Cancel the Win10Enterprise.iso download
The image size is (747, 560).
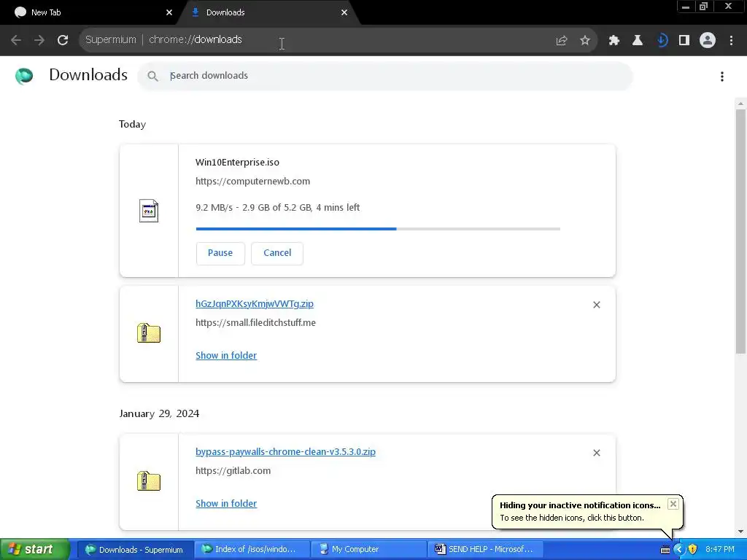pyautogui.click(x=277, y=253)
